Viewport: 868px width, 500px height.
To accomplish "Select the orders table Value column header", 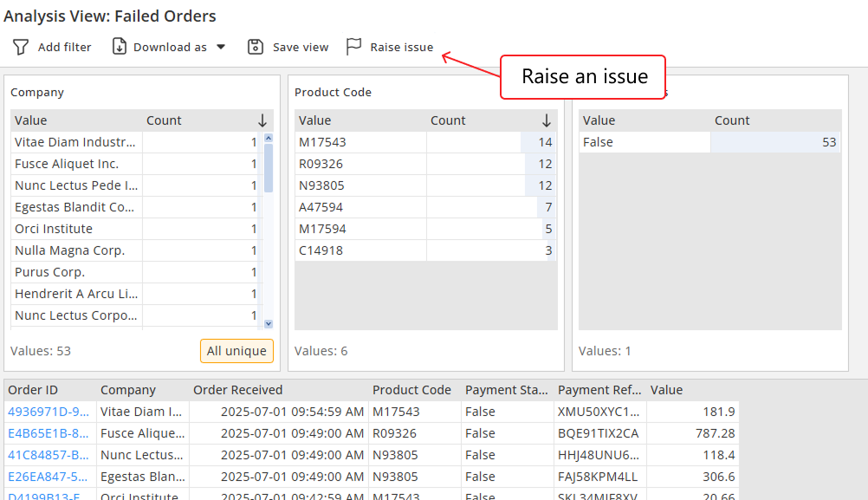I will 692,390.
